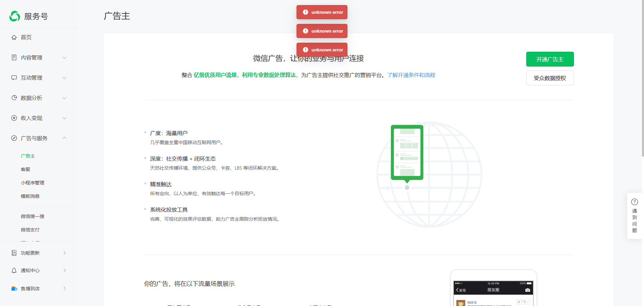The width and height of the screenshot is (644, 306).
Task: Open 微信搜一搜 submenu item
Action: 33,216
